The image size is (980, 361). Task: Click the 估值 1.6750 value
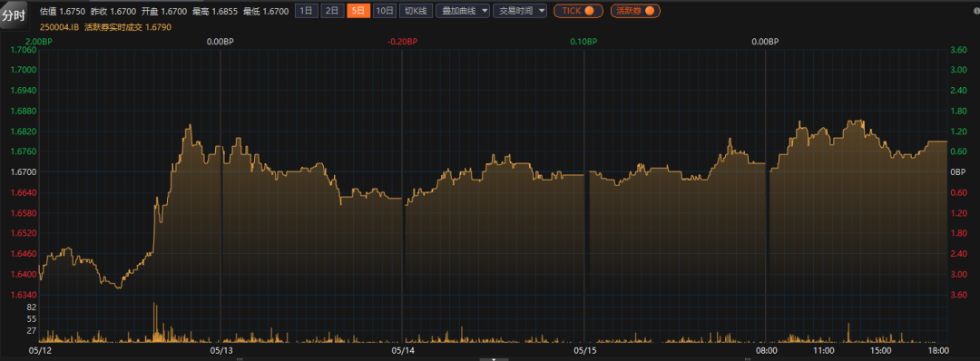63,11
